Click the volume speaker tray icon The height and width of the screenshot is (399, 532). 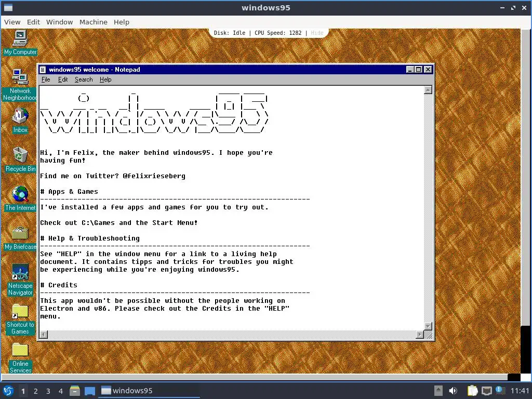click(x=453, y=391)
